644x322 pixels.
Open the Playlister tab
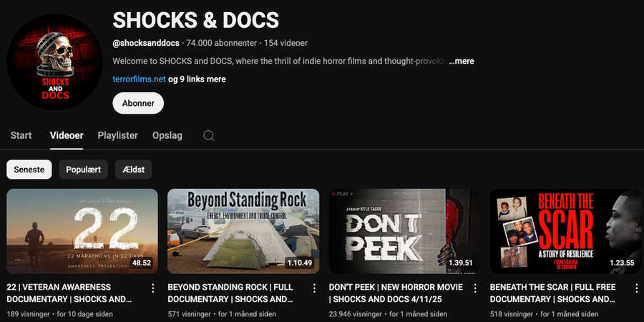pos(118,135)
